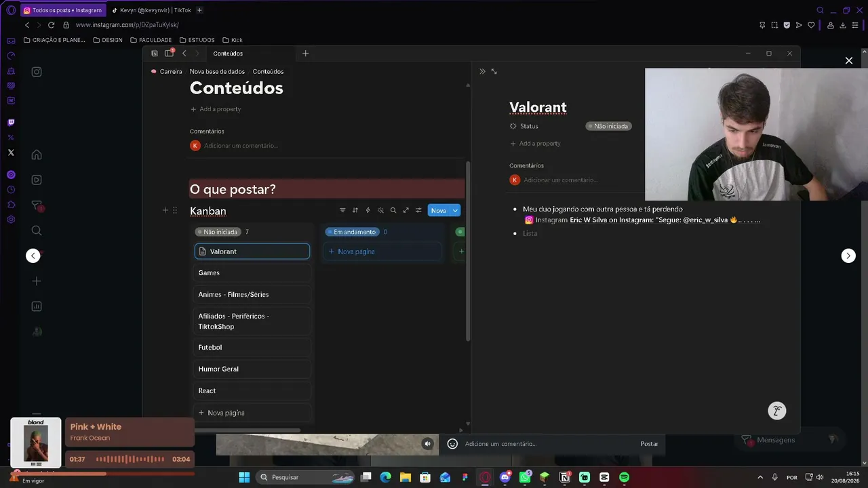This screenshot has height=488, width=868.
Task: Show previous Instagram post arrow
Action: (x=33, y=256)
